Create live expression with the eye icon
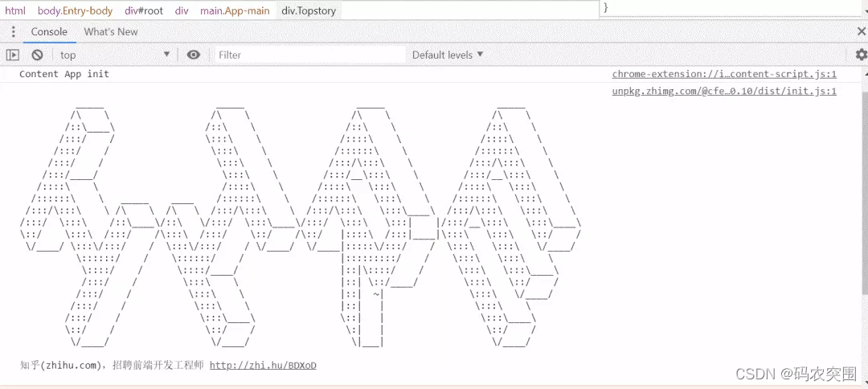 193,55
